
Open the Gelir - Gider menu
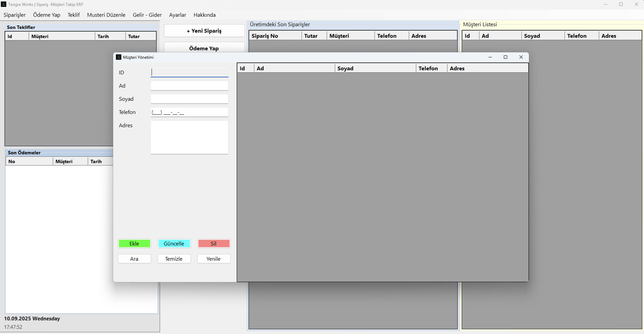[x=147, y=15]
